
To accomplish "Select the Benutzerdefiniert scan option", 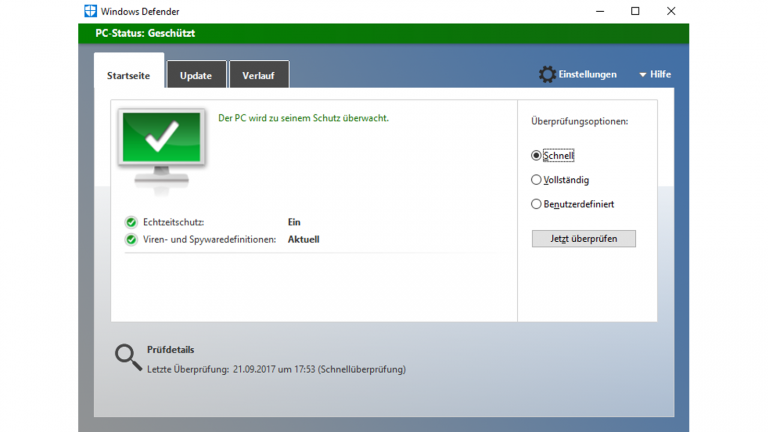I will pos(536,204).
